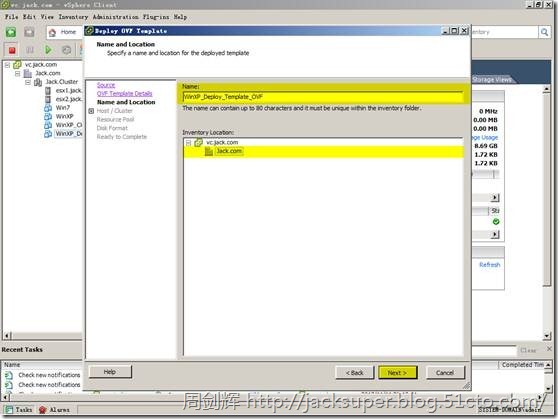Image resolution: width=558 pixels, height=419 pixels.
Task: Click the Name and Location step in the wizard sidebar
Action: [126, 102]
